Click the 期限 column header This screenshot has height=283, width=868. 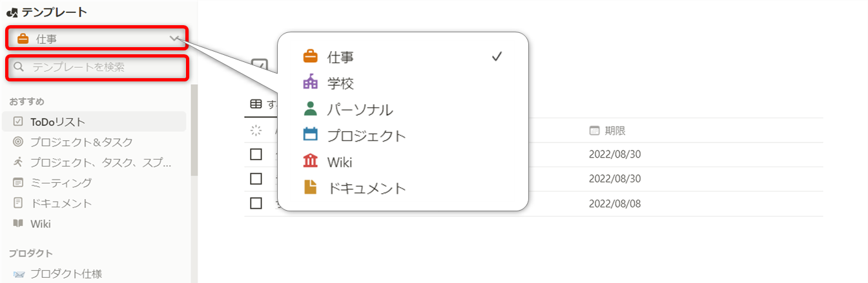pyautogui.click(x=614, y=131)
